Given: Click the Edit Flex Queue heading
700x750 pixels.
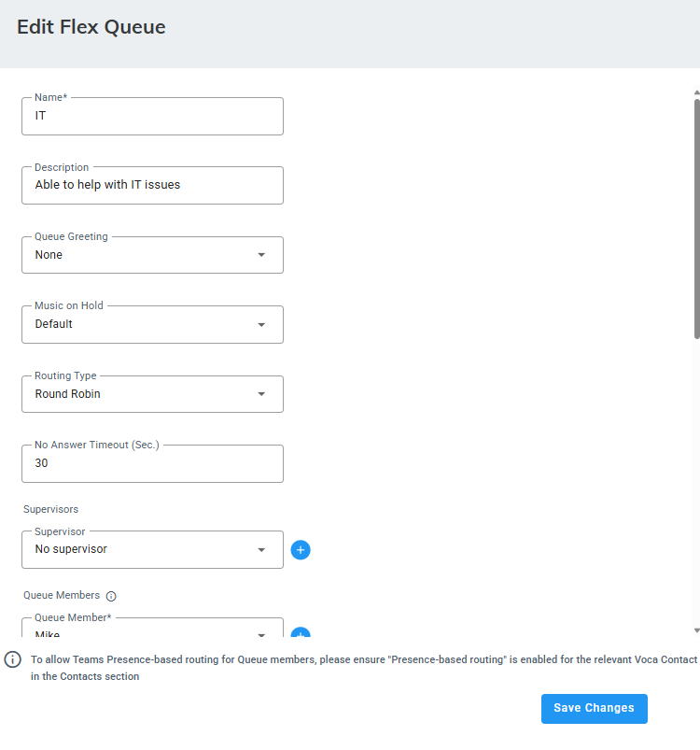Looking at the screenshot, I should click(91, 27).
